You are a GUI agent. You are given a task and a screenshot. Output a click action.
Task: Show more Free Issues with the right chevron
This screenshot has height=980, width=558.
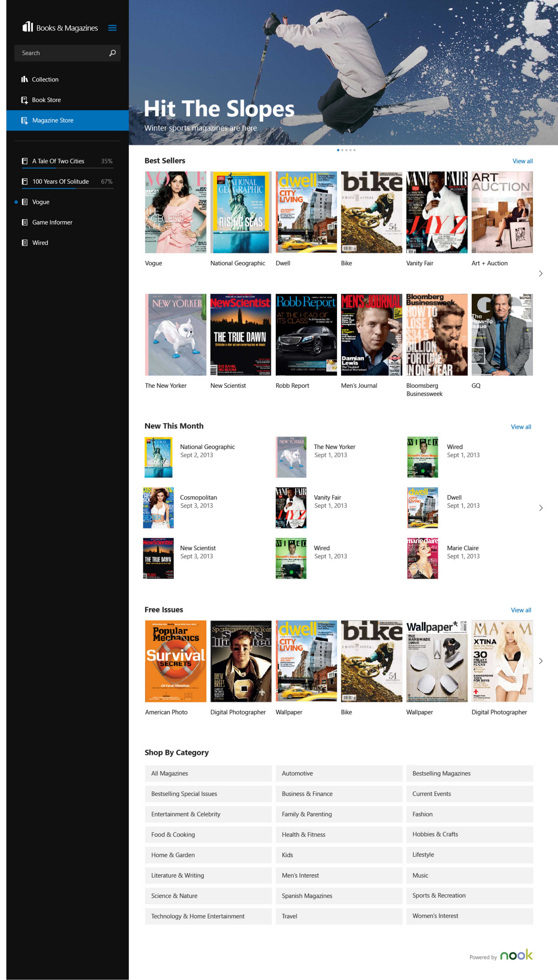[541, 661]
